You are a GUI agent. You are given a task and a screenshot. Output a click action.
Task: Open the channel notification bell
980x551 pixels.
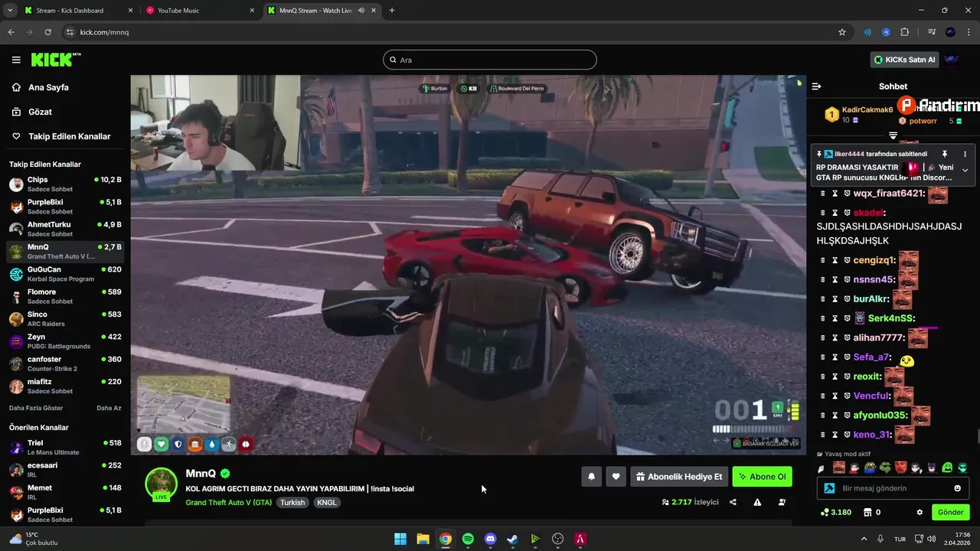tap(591, 477)
